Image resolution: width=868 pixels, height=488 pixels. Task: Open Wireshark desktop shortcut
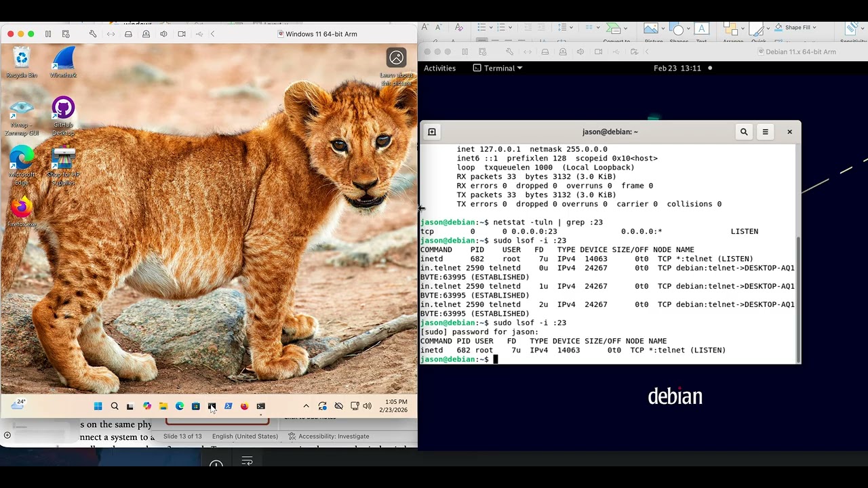(x=63, y=62)
